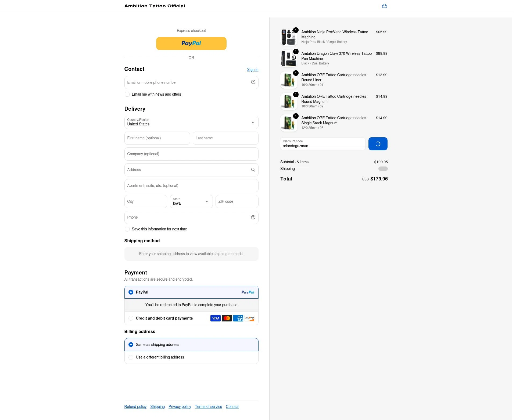Enable Email me with news and offers

click(x=127, y=94)
